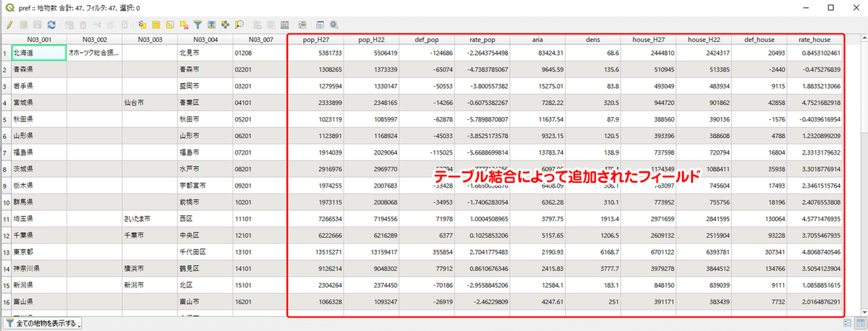
Task: Click dock attribute table icon
Action: (x=320, y=25)
